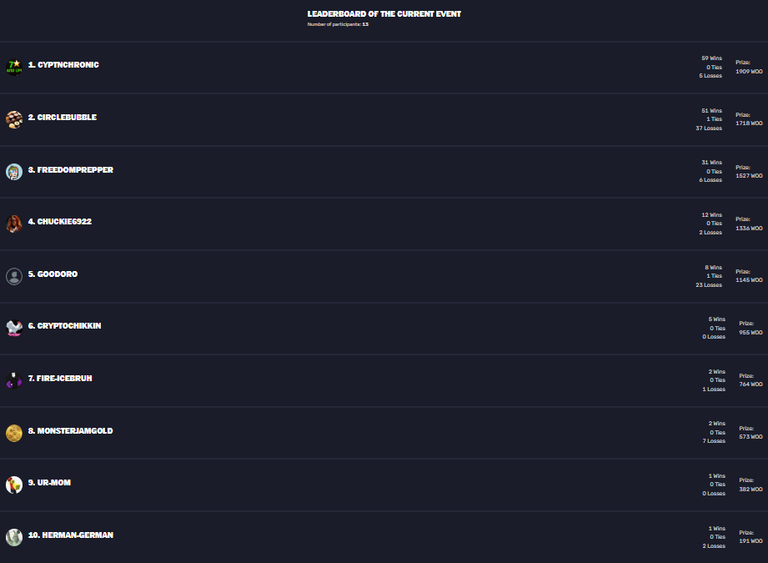Click CYPTNCHRONIC's 7-star avatar icon
Image resolution: width=768 pixels, height=563 pixels.
tap(14, 67)
